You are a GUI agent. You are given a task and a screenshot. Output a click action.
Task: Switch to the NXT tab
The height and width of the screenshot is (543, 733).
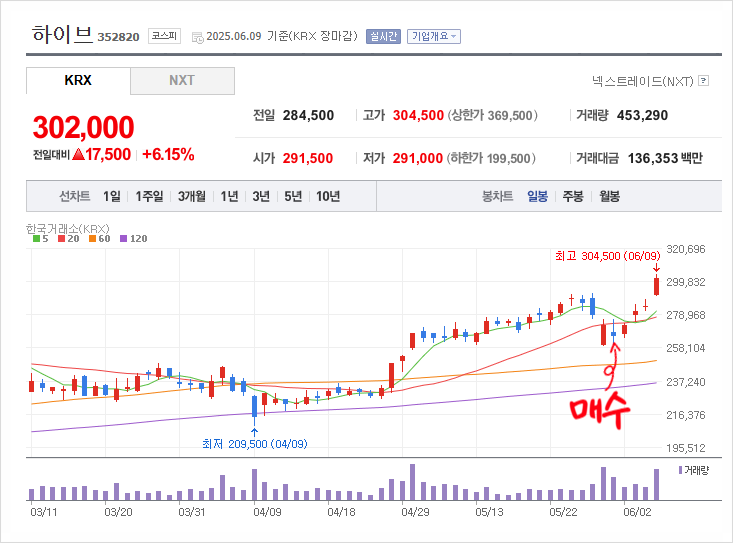point(182,80)
